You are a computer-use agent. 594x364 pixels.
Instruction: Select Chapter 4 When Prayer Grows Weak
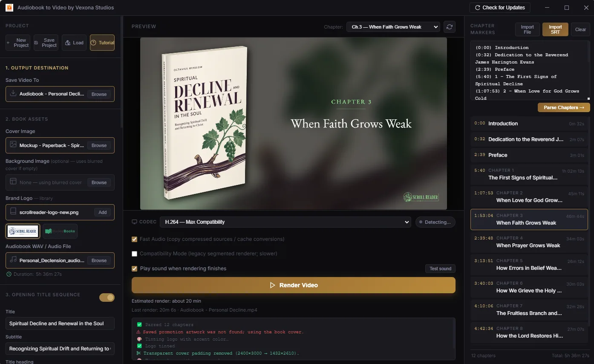point(529,242)
